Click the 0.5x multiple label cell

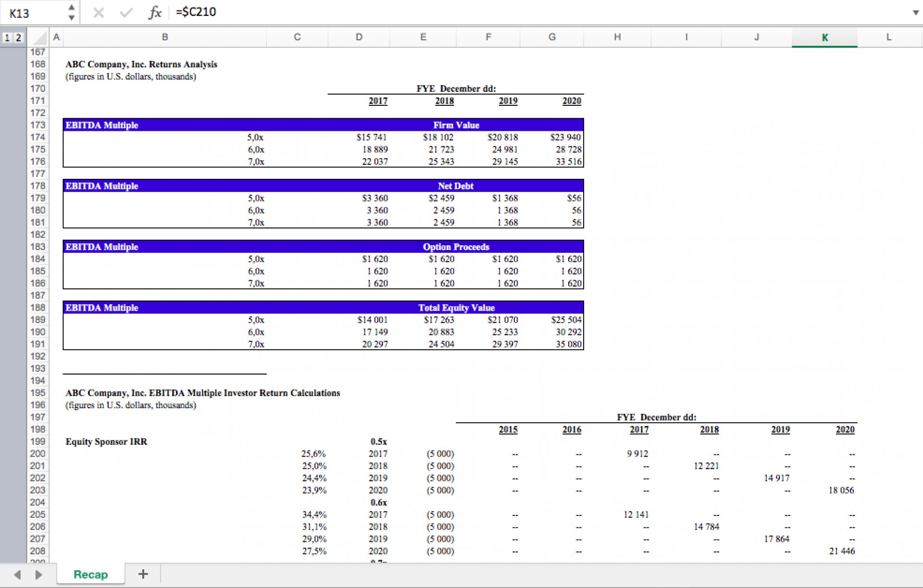(x=378, y=441)
